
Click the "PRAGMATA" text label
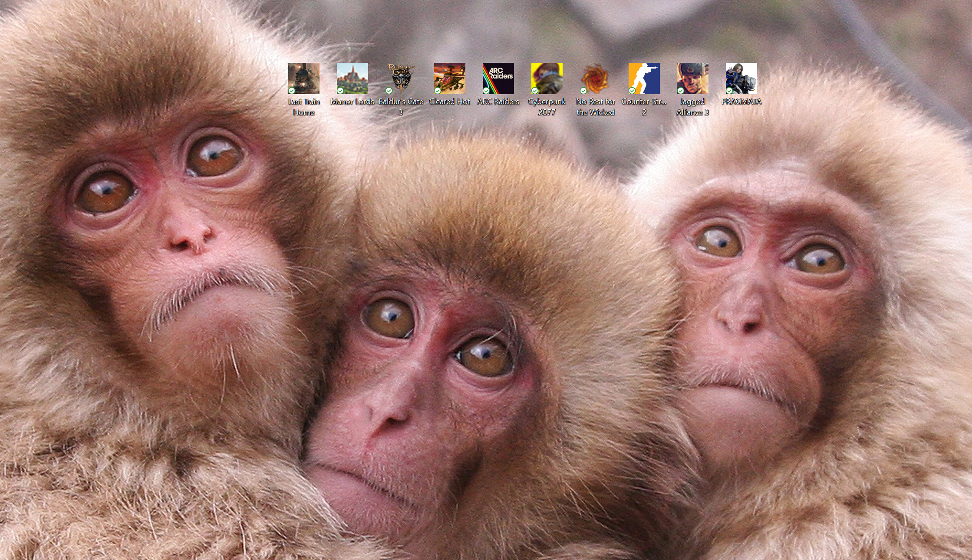point(741,102)
